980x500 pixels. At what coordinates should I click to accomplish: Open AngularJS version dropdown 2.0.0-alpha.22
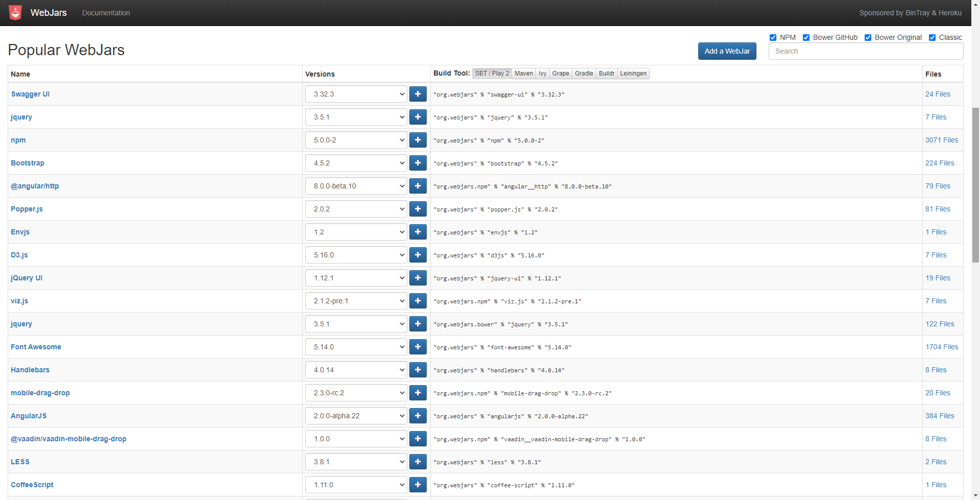[x=356, y=416]
